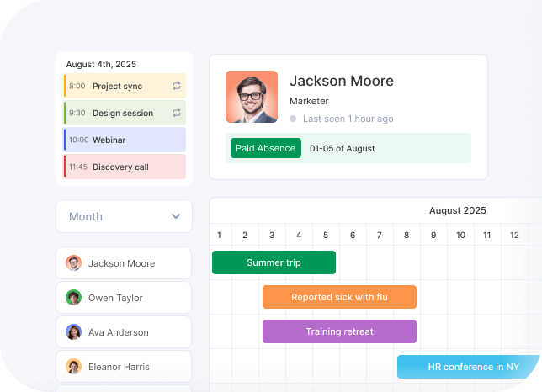Click Jackson Moore's large profile photo

tap(252, 97)
